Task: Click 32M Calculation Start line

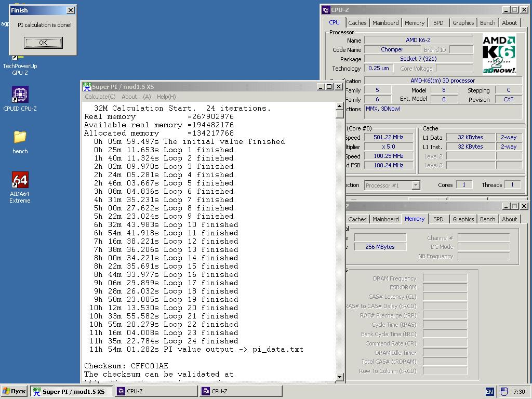Action: pyautogui.click(x=182, y=109)
